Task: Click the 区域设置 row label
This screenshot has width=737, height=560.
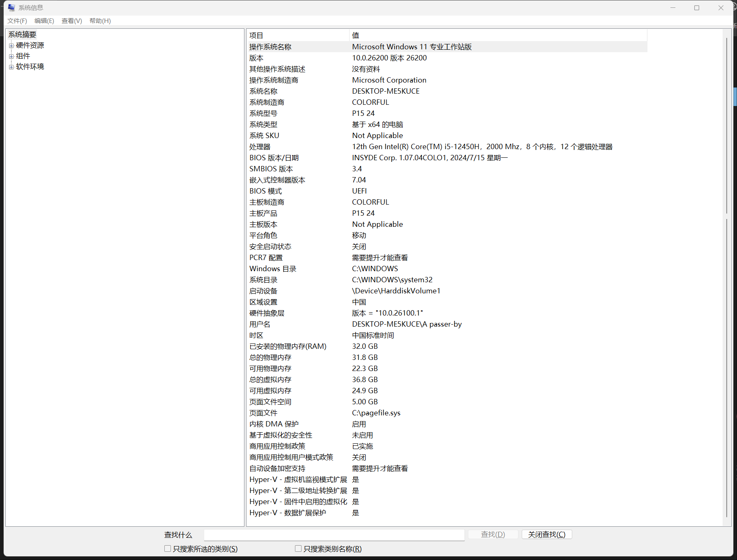Action: (x=263, y=302)
